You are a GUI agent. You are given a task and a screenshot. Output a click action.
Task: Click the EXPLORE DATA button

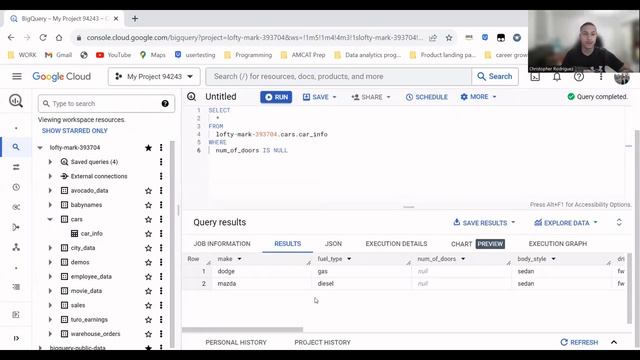(566, 222)
